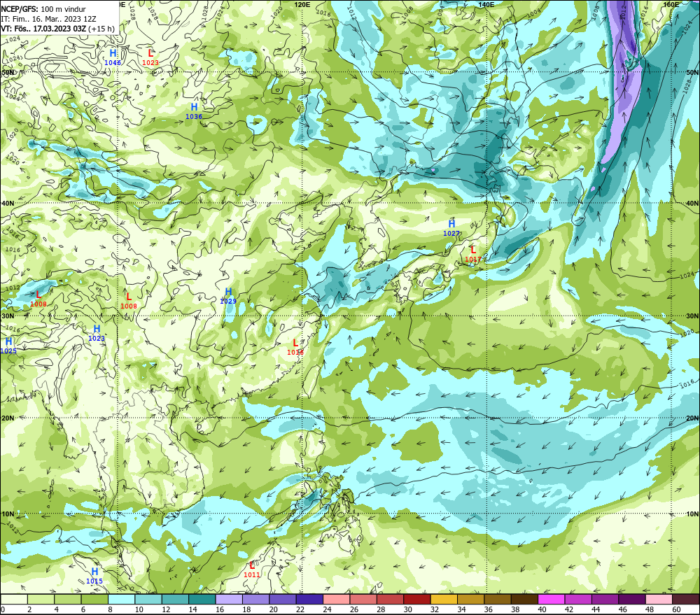The width and height of the screenshot is (700, 615).
Task: Click the golden yellow 32–34 legend swatch
Action: pos(444,599)
